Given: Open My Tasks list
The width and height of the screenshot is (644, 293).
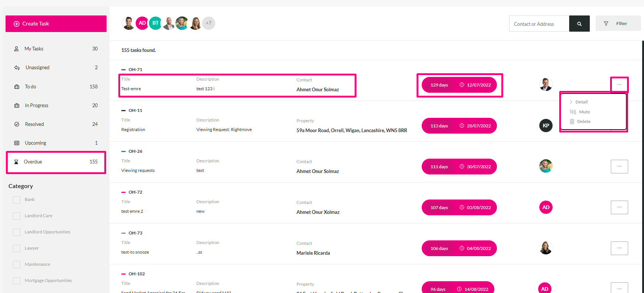Looking at the screenshot, I should (x=56, y=49).
